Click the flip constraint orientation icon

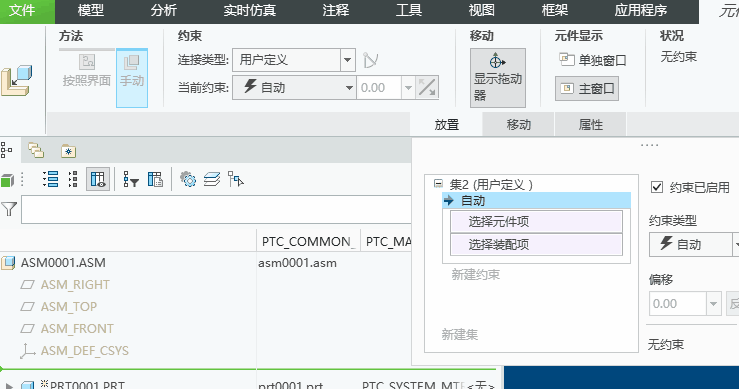click(x=427, y=88)
